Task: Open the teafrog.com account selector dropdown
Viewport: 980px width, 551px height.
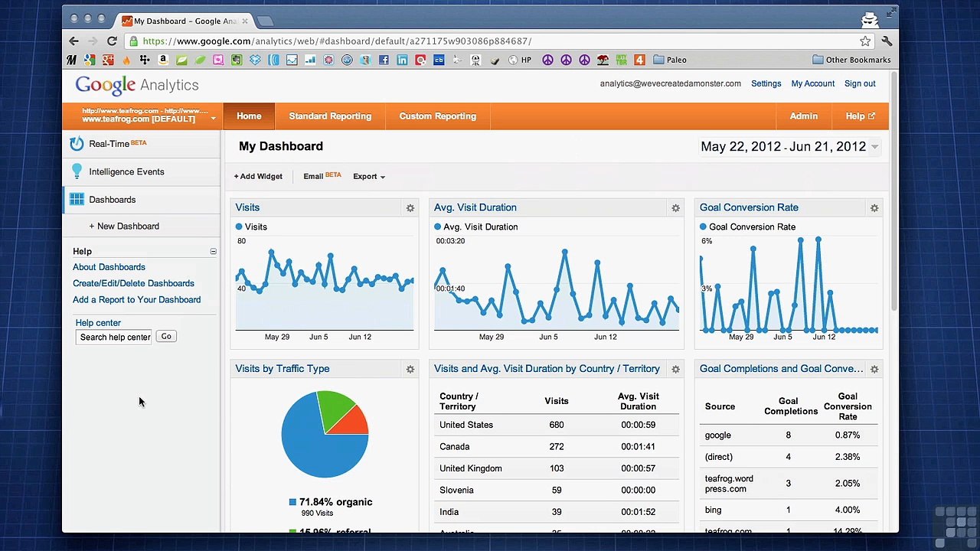Action: 146,116
